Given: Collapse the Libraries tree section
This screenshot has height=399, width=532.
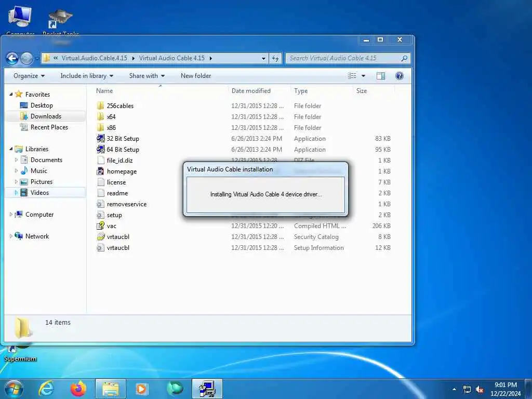Looking at the screenshot, I should [x=11, y=149].
